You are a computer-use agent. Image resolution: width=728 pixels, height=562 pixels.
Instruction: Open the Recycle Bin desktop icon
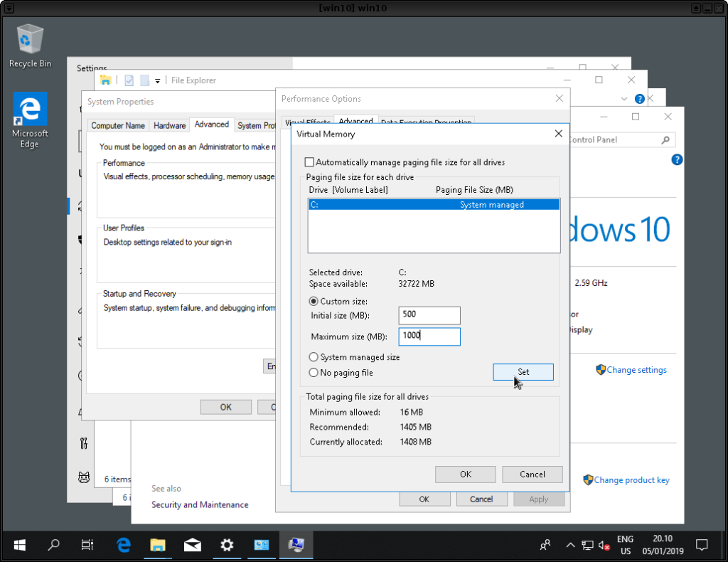(30, 46)
